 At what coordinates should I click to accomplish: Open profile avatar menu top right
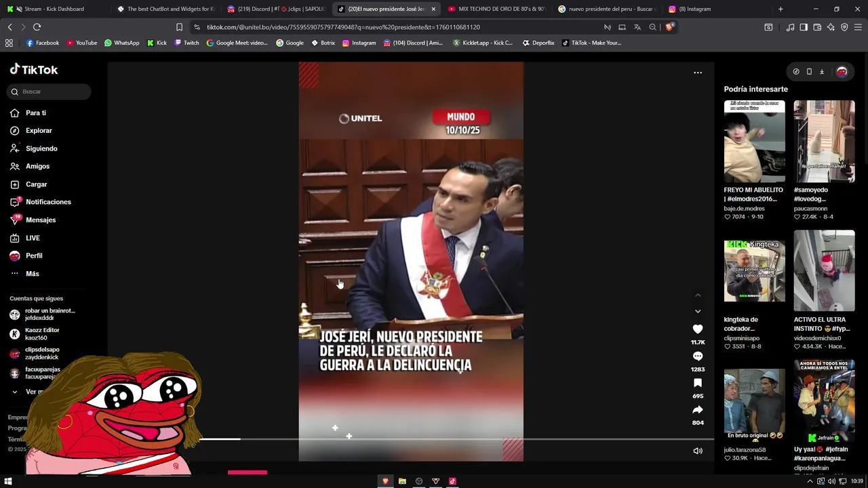tap(842, 71)
